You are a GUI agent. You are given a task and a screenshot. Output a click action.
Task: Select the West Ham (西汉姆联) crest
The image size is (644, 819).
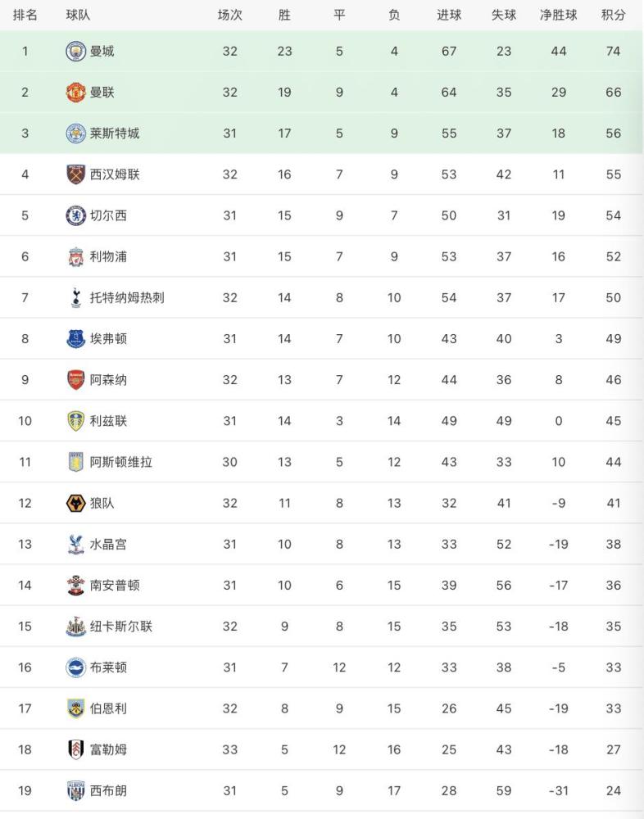click(76, 174)
